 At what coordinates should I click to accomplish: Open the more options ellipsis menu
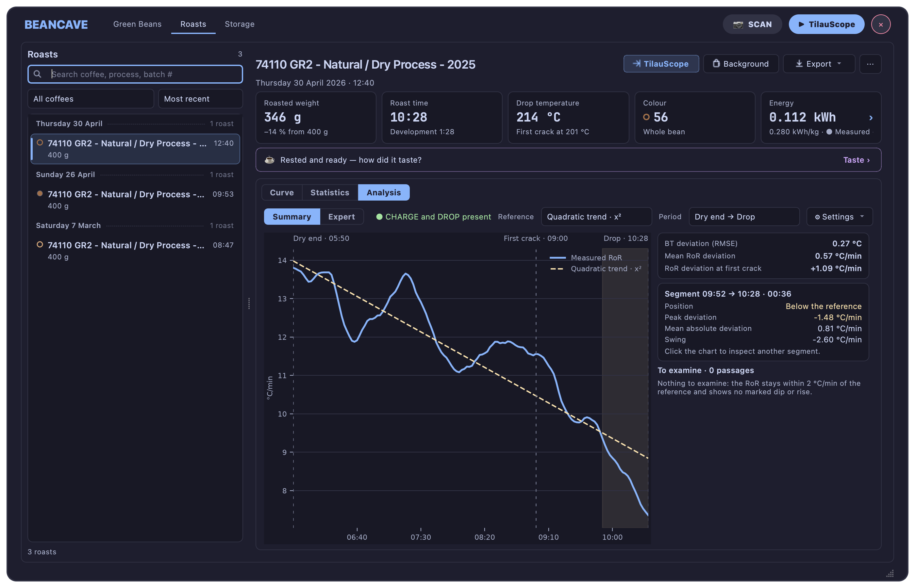tap(870, 64)
